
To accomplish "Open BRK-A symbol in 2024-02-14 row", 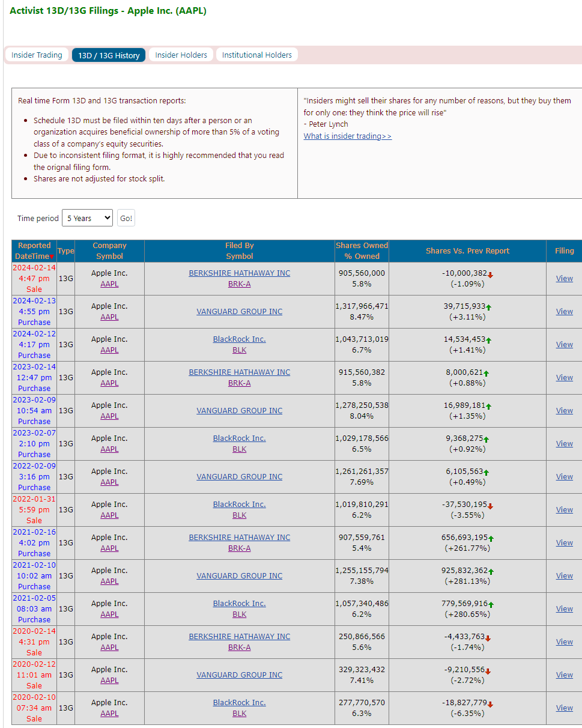I will (240, 284).
